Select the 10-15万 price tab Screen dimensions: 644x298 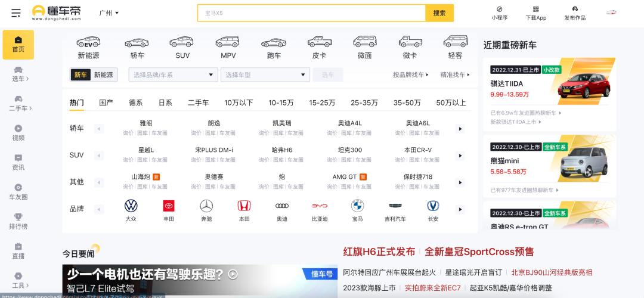pos(281,103)
